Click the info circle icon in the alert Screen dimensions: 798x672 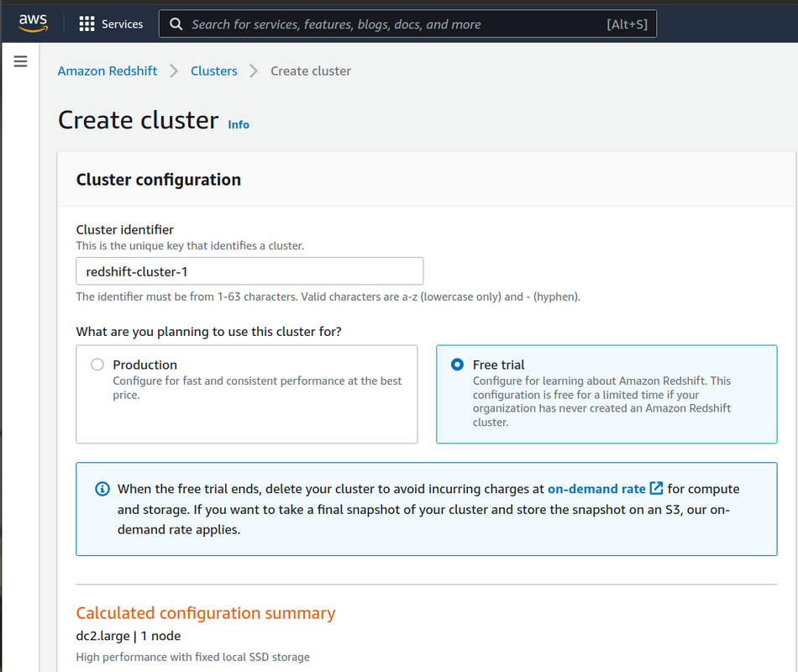click(x=102, y=489)
